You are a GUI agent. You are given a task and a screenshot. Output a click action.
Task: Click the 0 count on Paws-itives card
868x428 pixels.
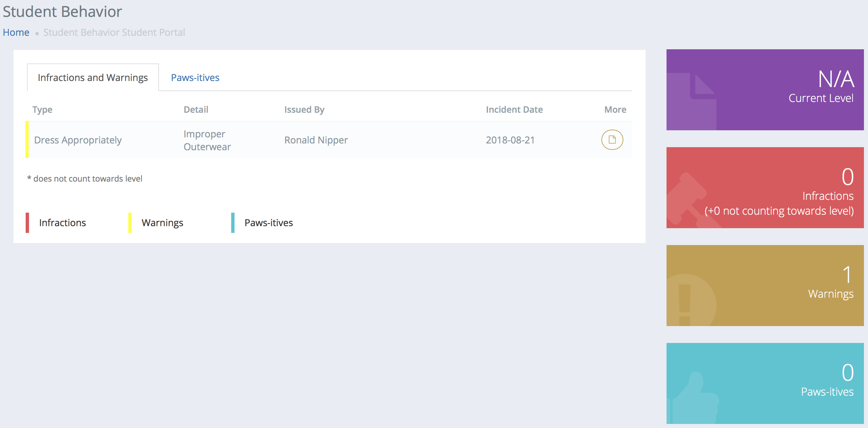[x=847, y=373]
